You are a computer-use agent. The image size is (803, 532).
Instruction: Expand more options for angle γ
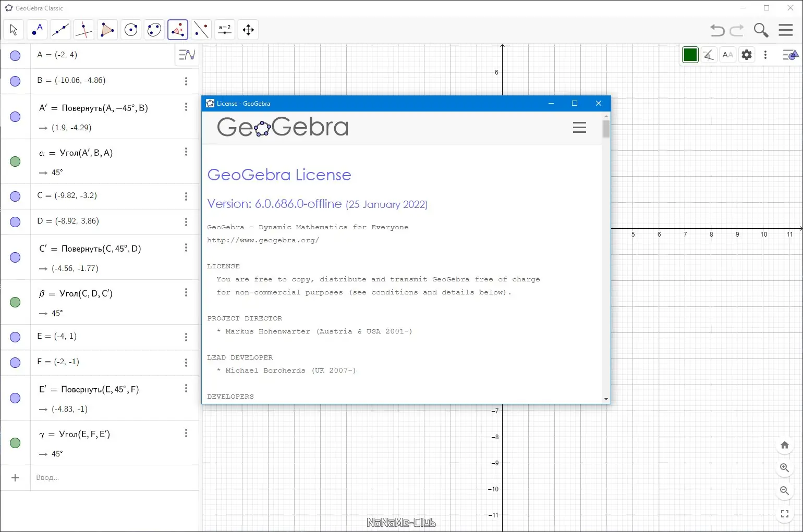click(186, 433)
